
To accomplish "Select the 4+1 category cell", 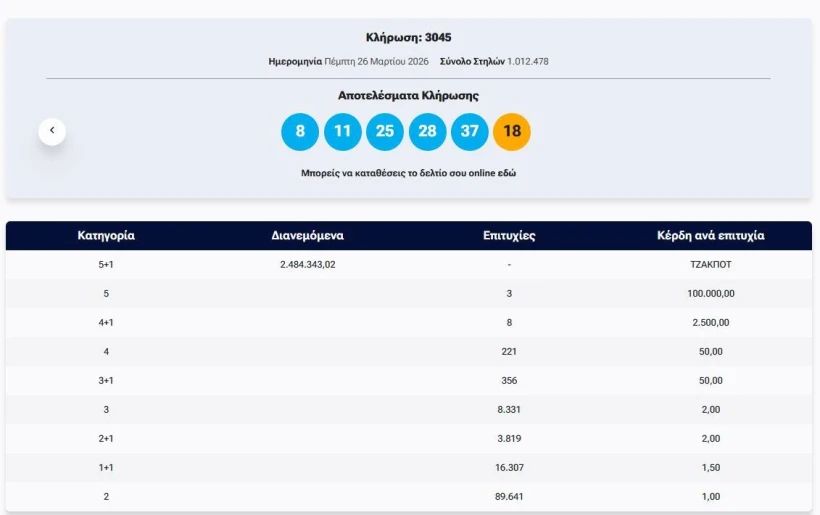I will click(x=106, y=323).
